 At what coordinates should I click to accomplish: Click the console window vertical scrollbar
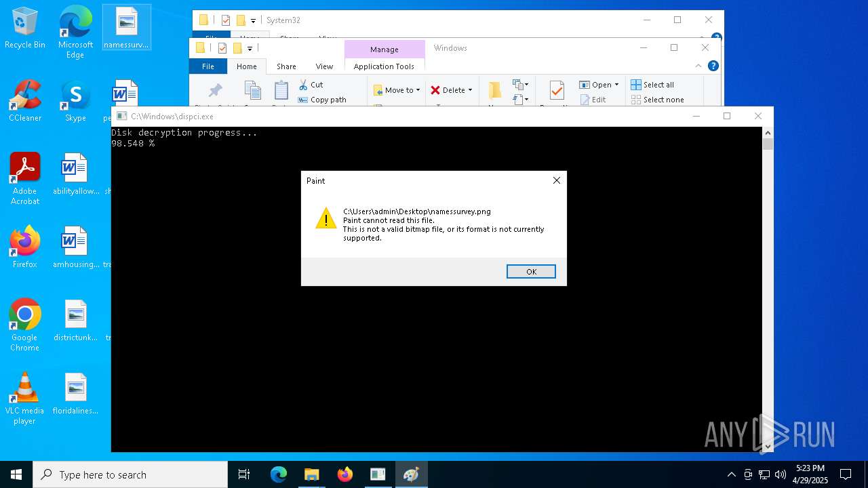[x=768, y=289]
